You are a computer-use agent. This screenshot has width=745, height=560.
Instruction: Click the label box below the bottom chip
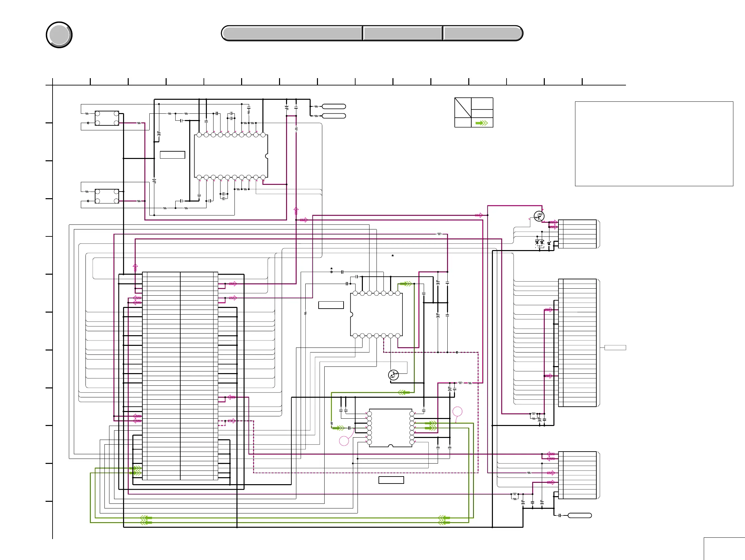391,480
